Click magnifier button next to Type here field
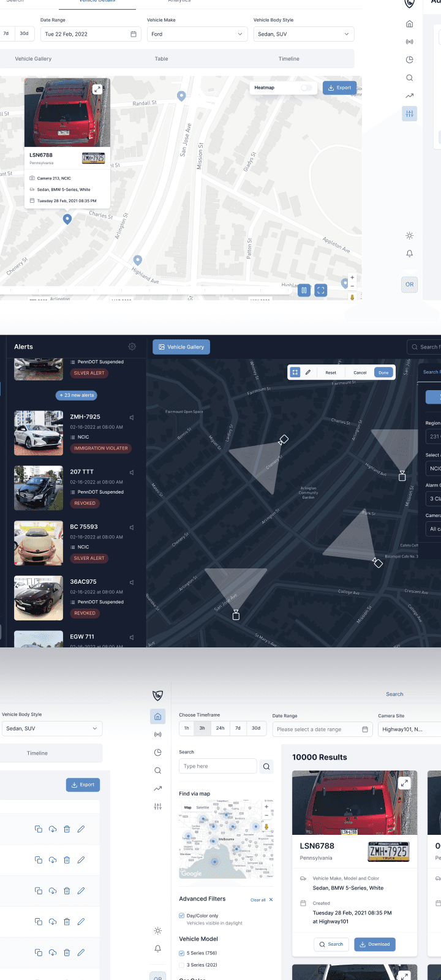 click(x=266, y=766)
